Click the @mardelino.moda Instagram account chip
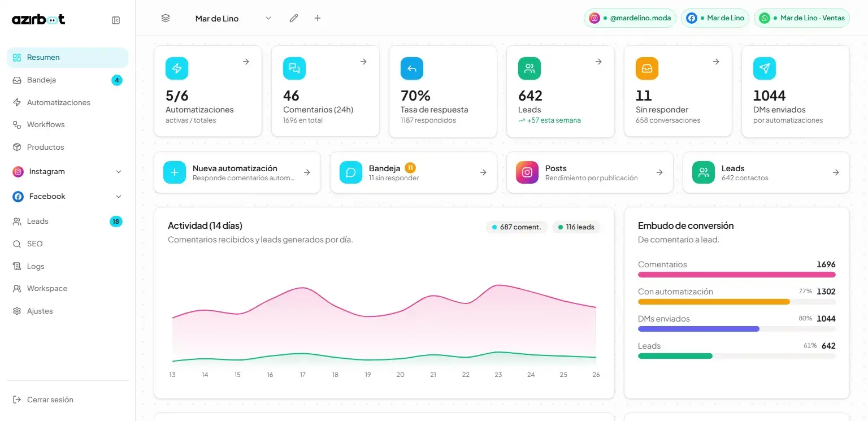Image resolution: width=868 pixels, height=421 pixels. tap(630, 18)
